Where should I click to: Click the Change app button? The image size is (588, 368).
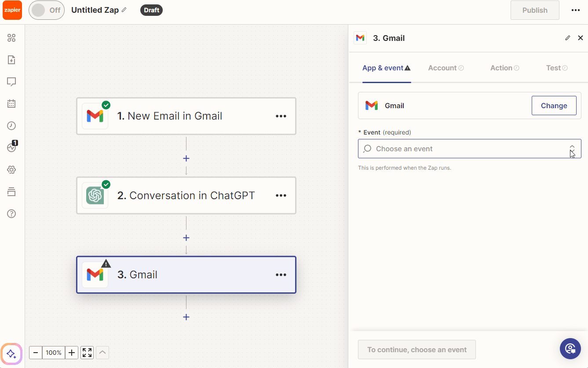(554, 106)
